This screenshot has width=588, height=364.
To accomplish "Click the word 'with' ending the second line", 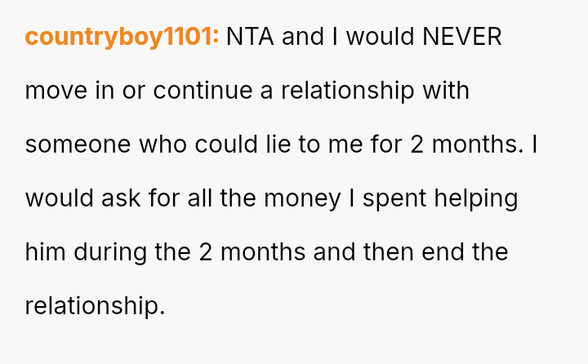I will pos(446,91).
